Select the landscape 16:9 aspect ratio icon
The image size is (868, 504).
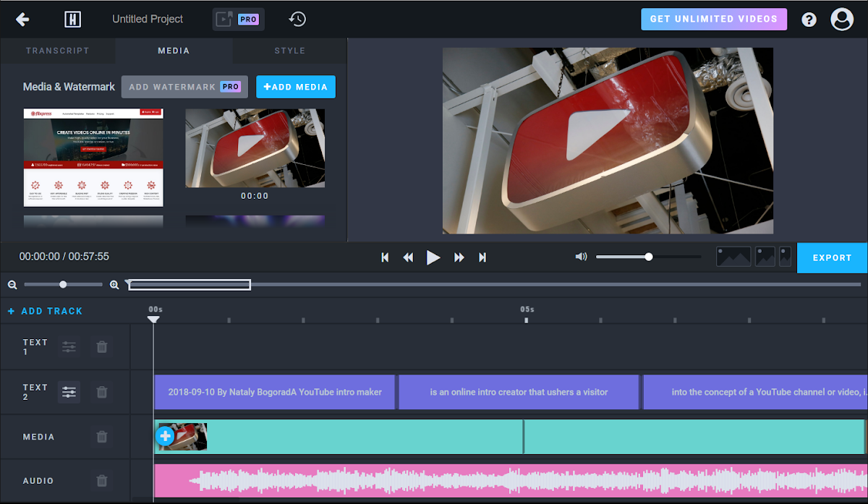(733, 257)
